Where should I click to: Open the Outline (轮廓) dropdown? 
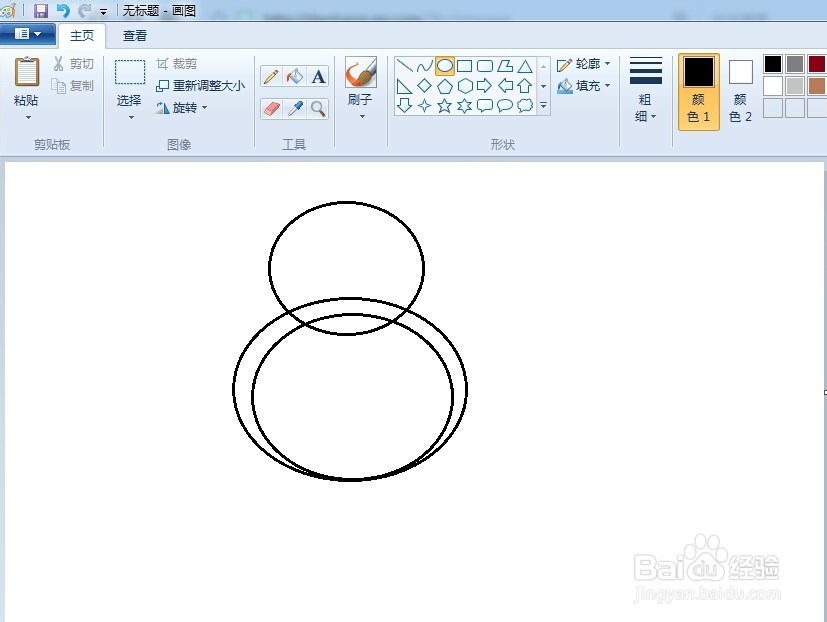[584, 64]
